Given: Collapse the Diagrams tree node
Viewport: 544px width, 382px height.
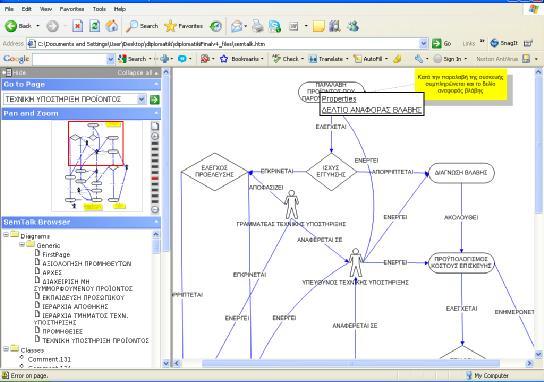Looking at the screenshot, I should [6, 235].
